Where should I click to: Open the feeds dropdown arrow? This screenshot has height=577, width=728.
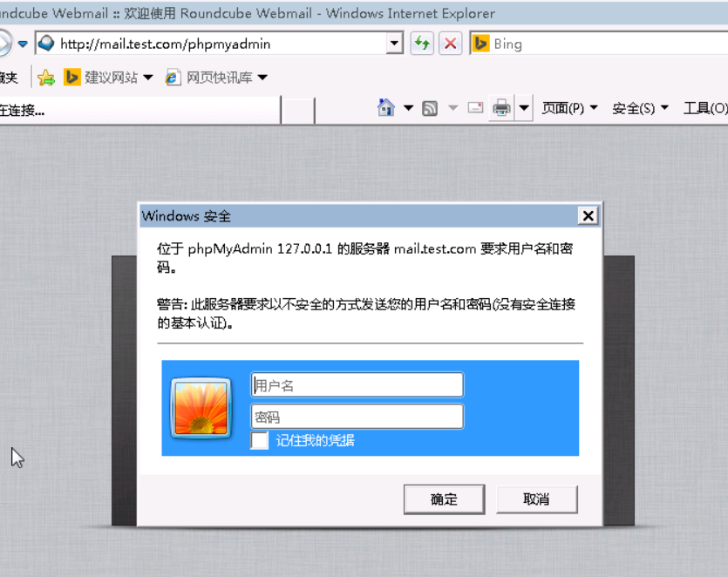click(x=452, y=108)
